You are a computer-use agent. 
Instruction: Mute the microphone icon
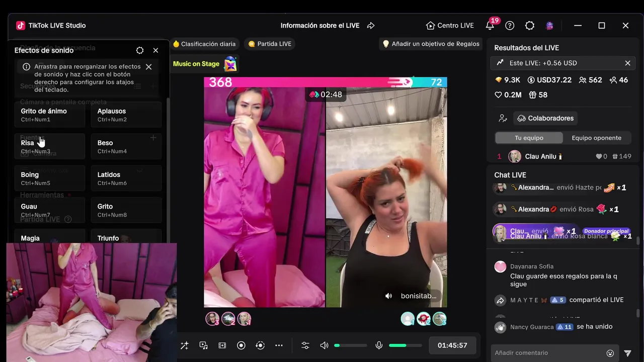click(x=379, y=345)
